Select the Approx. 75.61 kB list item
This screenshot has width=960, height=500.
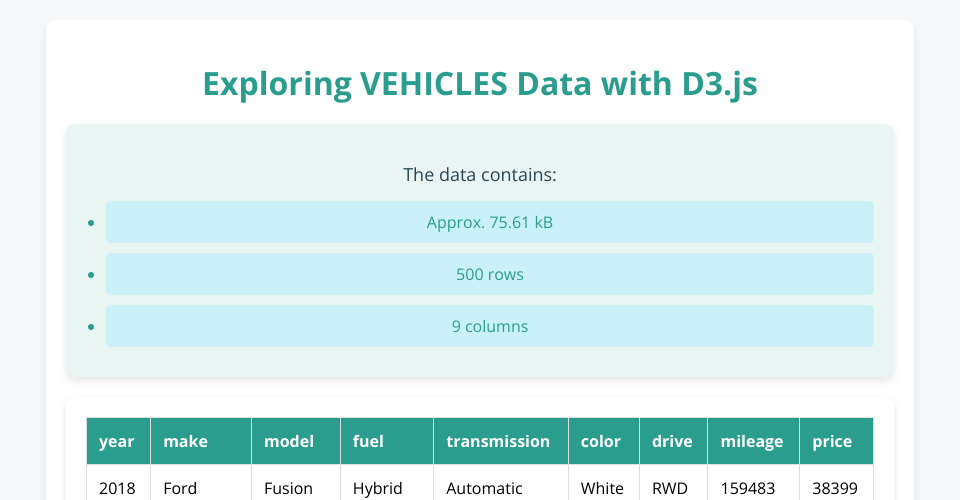point(489,222)
